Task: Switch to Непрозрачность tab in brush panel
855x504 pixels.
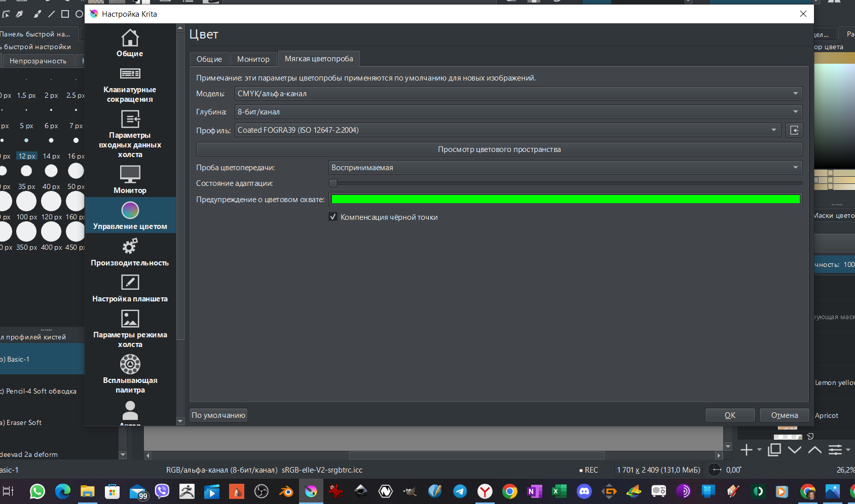Action: click(x=38, y=61)
